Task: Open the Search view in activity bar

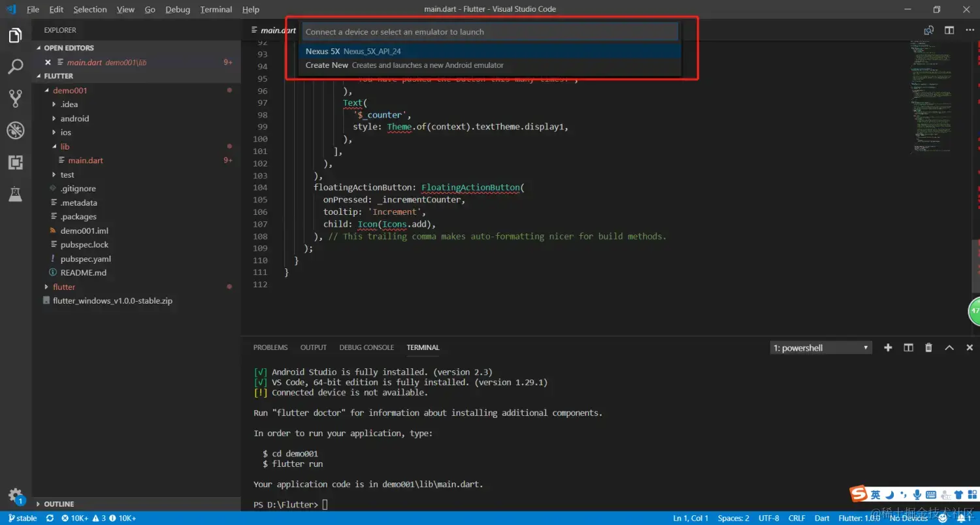Action: click(16, 67)
